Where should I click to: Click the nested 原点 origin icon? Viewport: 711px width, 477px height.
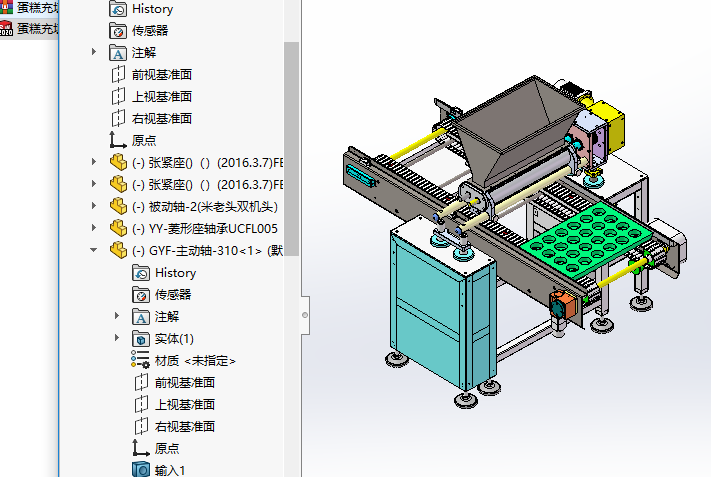(141, 448)
